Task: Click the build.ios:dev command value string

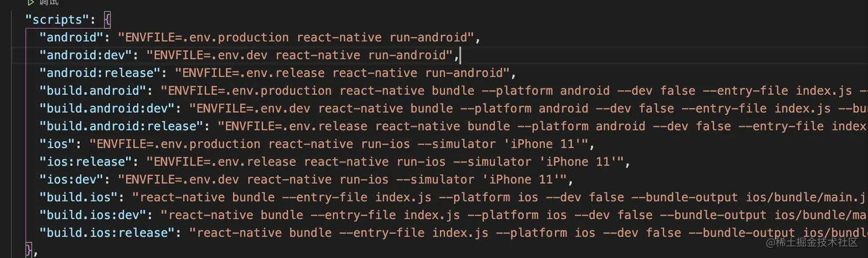Action: pyautogui.click(x=514, y=215)
